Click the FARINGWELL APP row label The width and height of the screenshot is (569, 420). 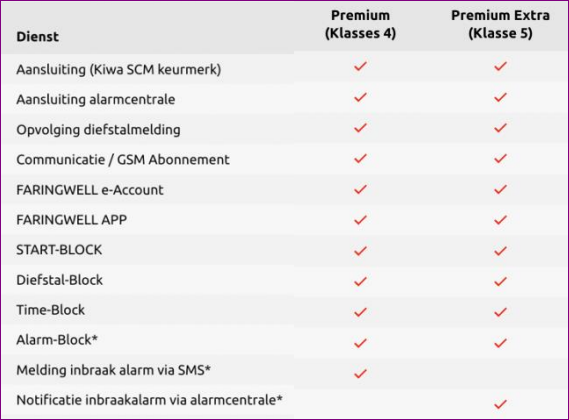(71, 220)
